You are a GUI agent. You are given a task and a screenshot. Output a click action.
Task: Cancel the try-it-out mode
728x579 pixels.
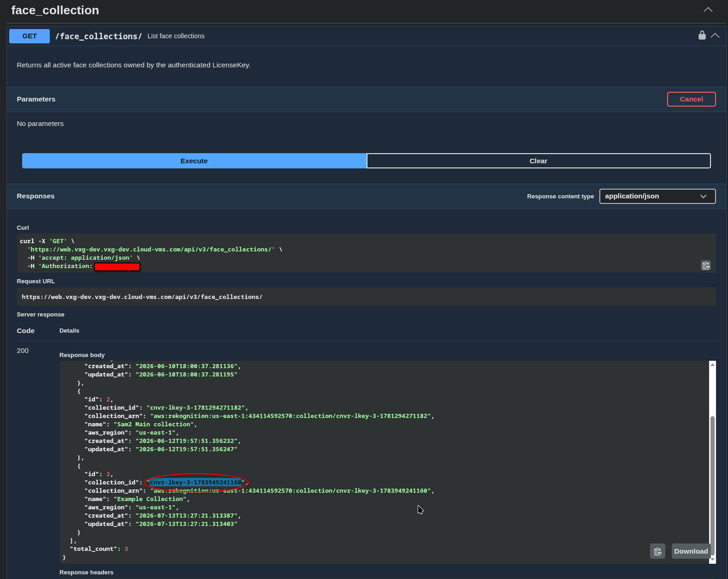(x=691, y=99)
